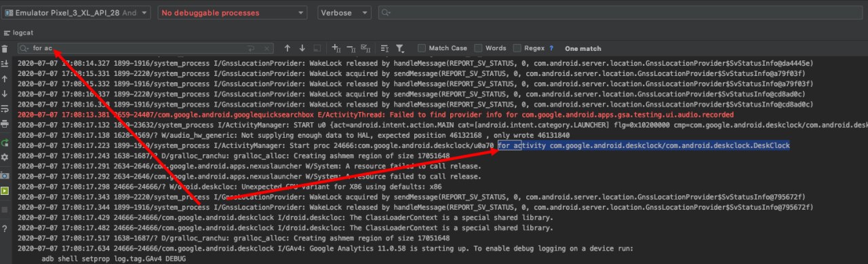Select all occurrences icon

coord(366,48)
